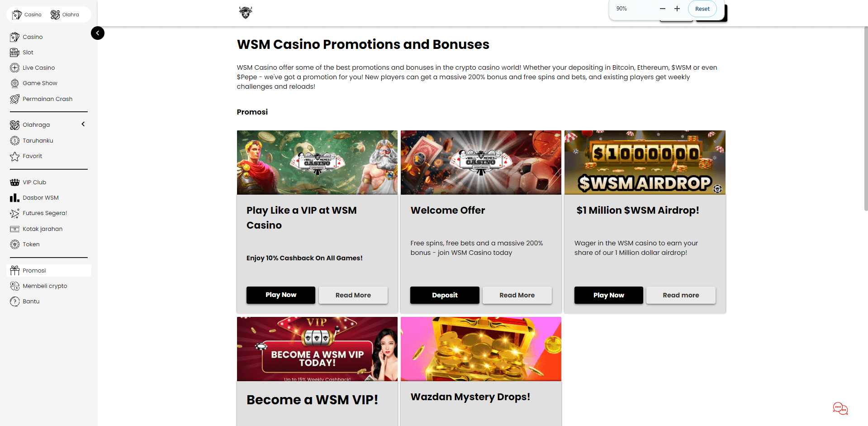
Task: Click the bull logo in the header
Action: click(246, 13)
